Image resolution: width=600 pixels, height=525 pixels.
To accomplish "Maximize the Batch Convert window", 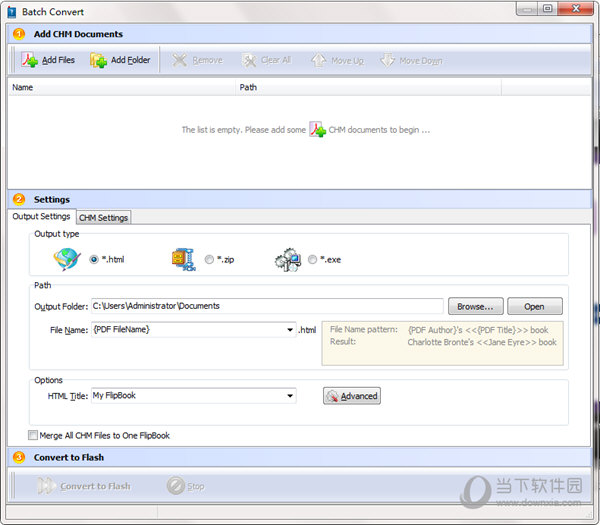I will coord(548,8).
